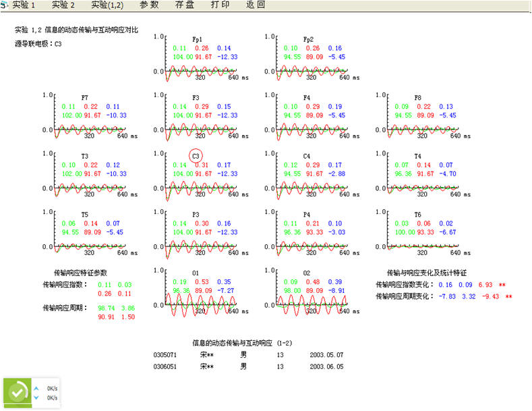The image size is (532, 411).
Task: Click record ID 0306051
Action: pos(165,366)
